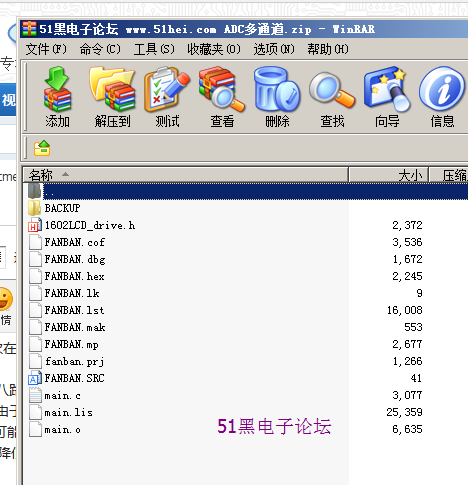The height and width of the screenshot is (485, 468).
Task: Open the Help (帮助) menu
Action: coord(328,49)
